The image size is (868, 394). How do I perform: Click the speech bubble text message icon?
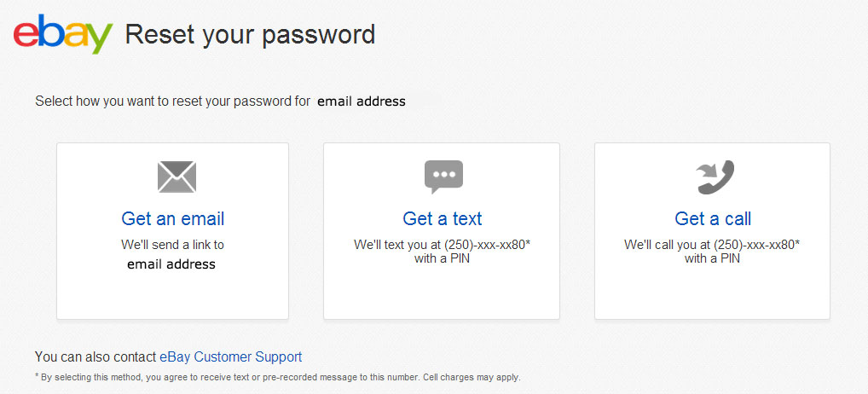coord(443,177)
